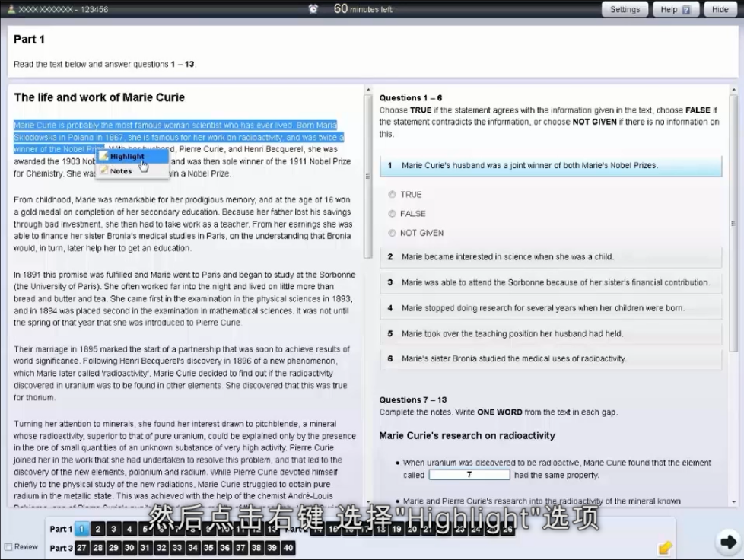Expand question 3 about attending the Sorbonne

tap(551, 282)
